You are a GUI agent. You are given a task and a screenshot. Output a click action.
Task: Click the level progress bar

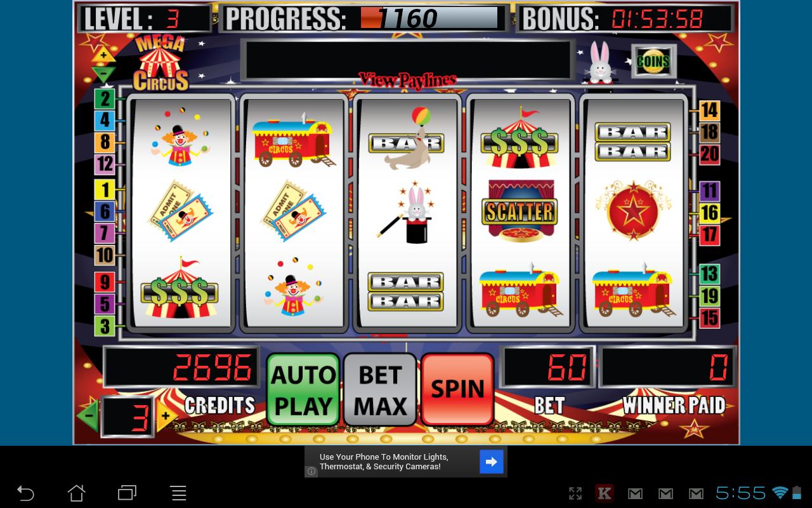tap(429, 18)
